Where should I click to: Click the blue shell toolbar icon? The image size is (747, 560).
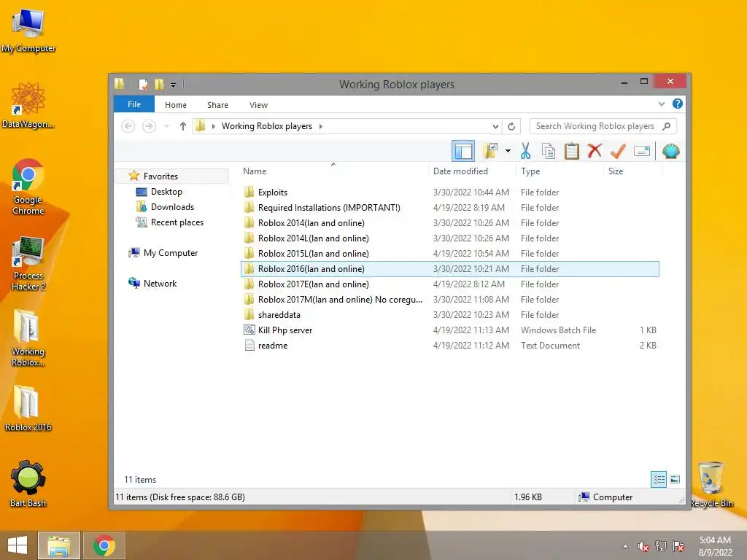coord(671,152)
